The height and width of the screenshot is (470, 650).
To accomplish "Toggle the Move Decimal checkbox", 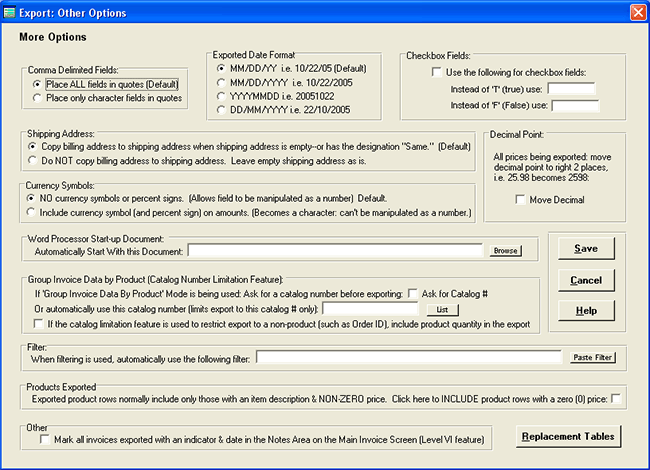I will (520, 200).
